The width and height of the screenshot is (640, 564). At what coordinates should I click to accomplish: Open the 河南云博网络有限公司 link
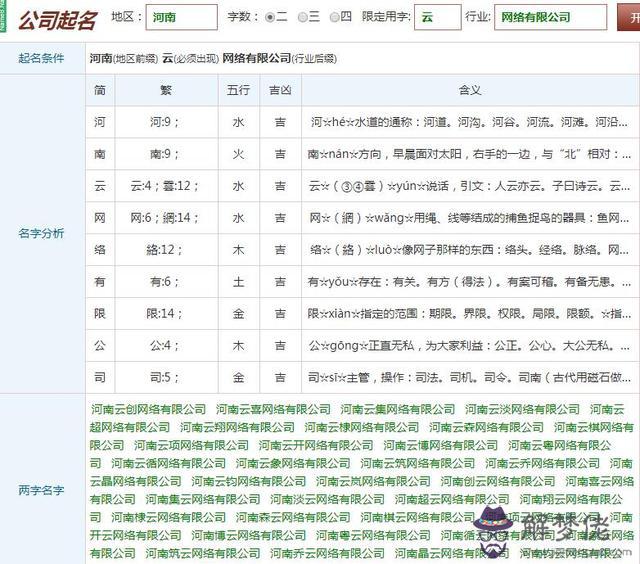click(440, 445)
